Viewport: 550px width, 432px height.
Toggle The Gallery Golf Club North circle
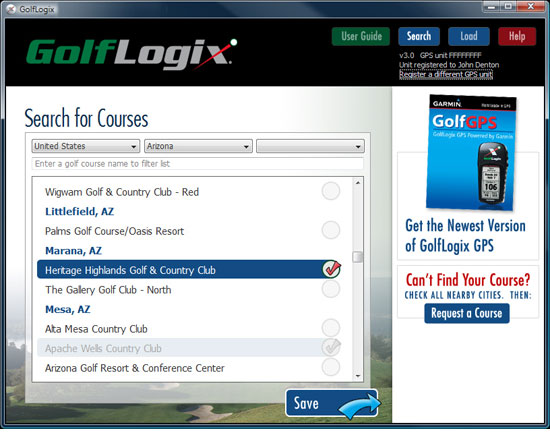point(331,289)
